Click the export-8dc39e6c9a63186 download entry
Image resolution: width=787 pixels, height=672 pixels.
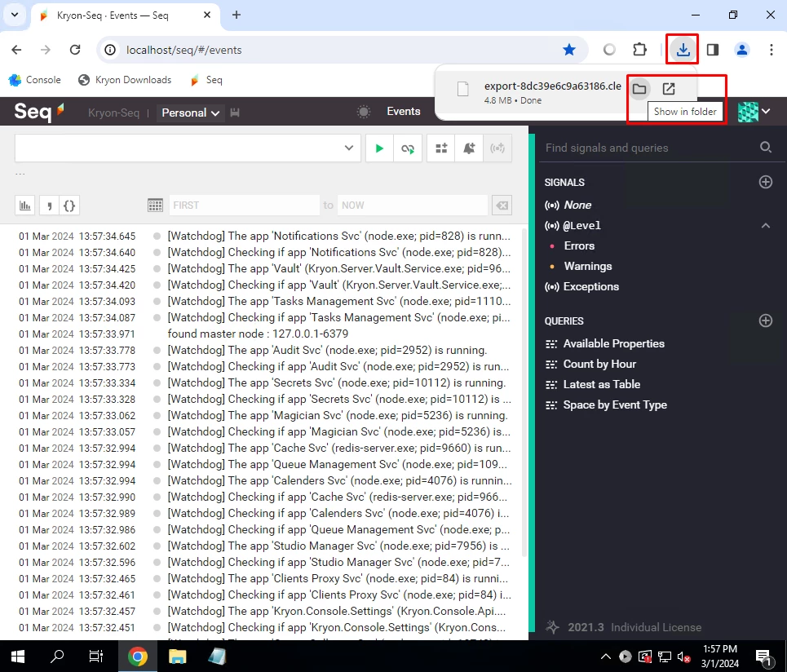point(552,86)
